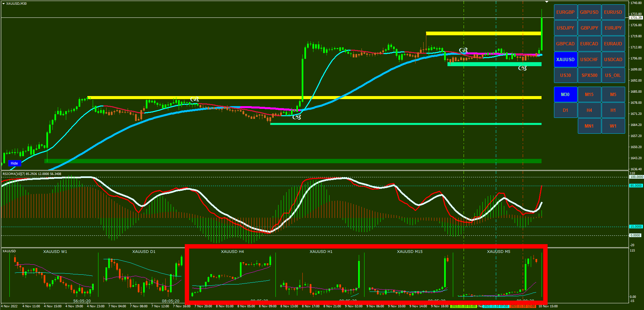Click the 2022.11.10 07:00 time label
Screen dimensions: 644x310
496,306
